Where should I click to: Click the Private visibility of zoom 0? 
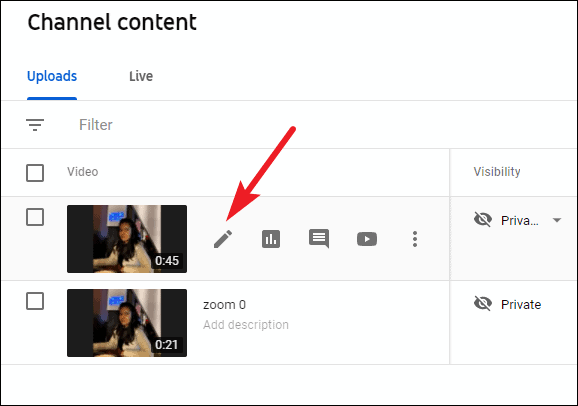pyautogui.click(x=521, y=305)
